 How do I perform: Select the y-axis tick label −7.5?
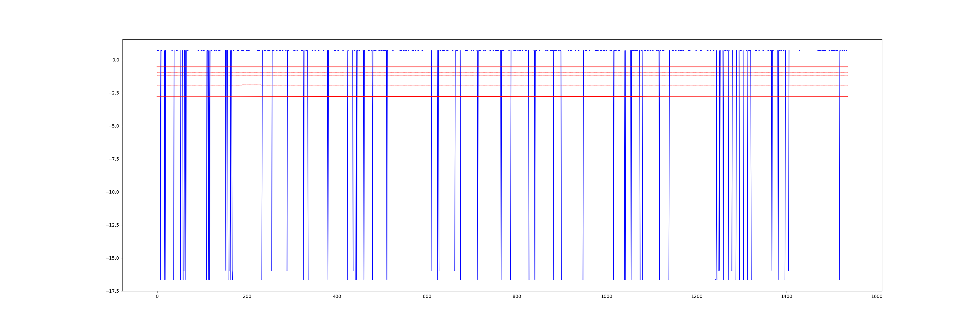(x=114, y=159)
